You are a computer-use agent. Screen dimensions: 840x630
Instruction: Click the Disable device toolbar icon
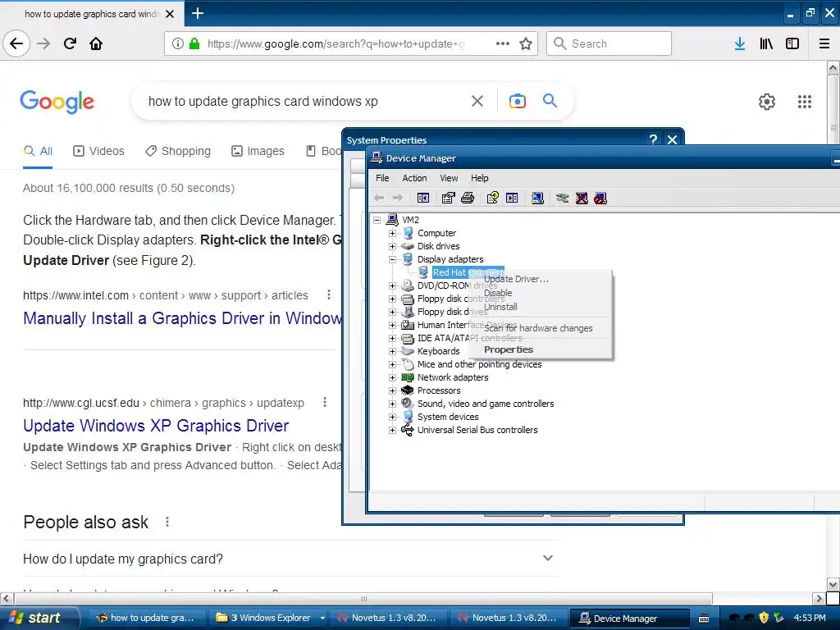click(600, 199)
